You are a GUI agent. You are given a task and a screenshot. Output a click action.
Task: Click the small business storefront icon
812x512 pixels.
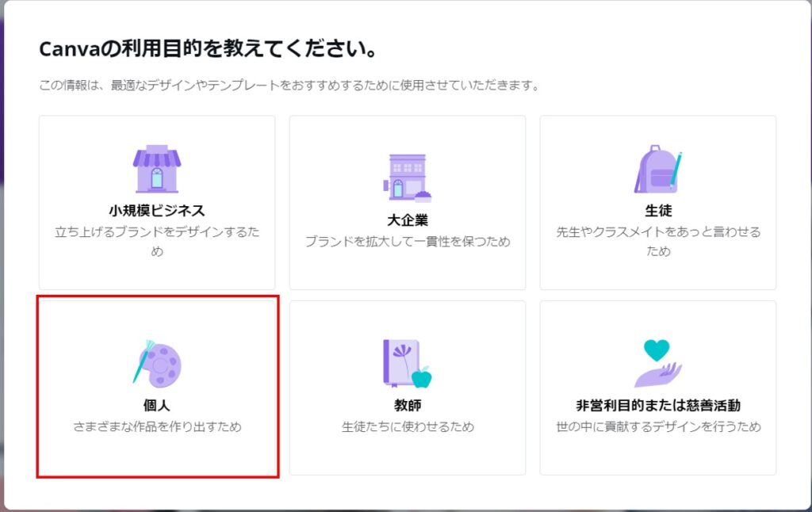[x=157, y=169]
